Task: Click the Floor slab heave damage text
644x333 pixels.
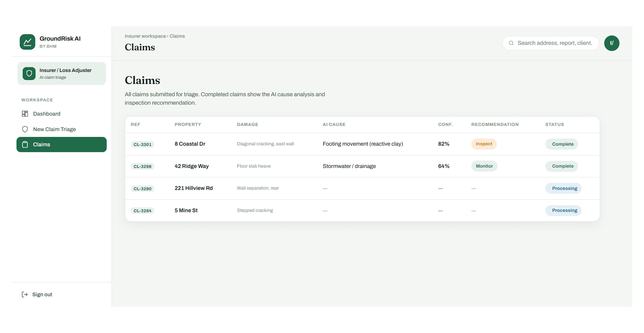Action: point(254,166)
